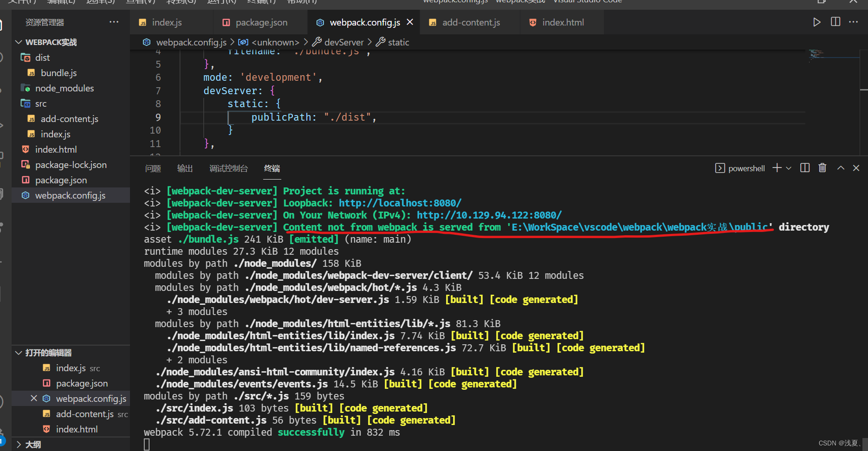Click the HTML file icon beside index.html tree item
Image resolution: width=868 pixels, height=451 pixels.
pyautogui.click(x=26, y=149)
